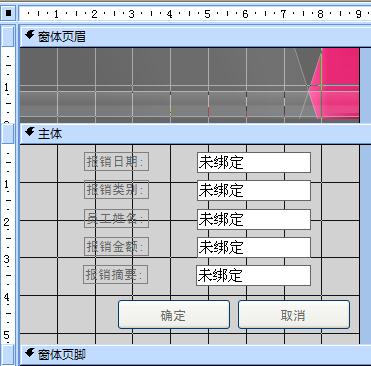Click the form selector square at ruler corner
This screenshot has width=371, height=366.
8,13
